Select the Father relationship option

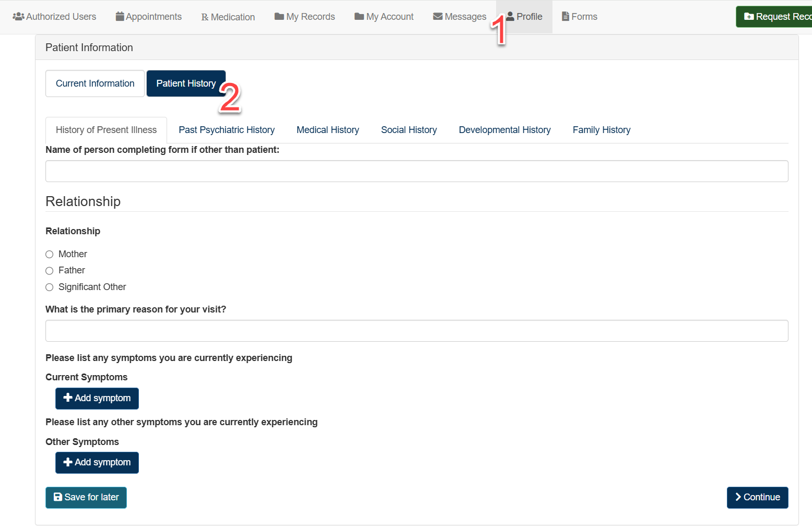pyautogui.click(x=50, y=271)
